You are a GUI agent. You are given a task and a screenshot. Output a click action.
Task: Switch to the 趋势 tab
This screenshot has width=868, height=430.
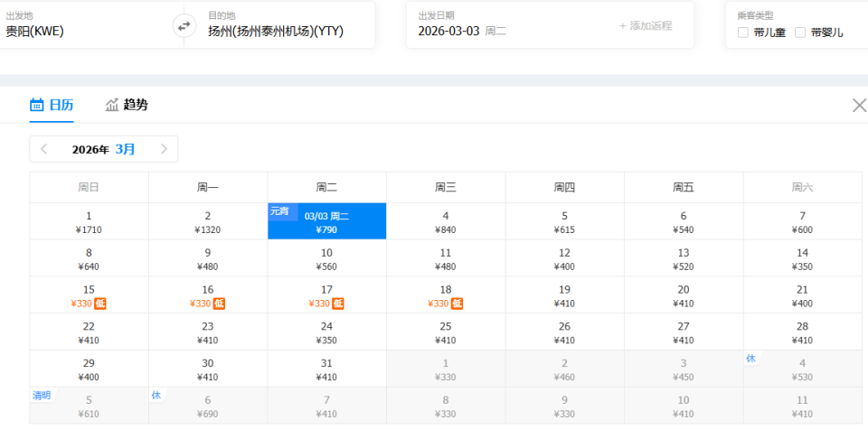click(127, 105)
